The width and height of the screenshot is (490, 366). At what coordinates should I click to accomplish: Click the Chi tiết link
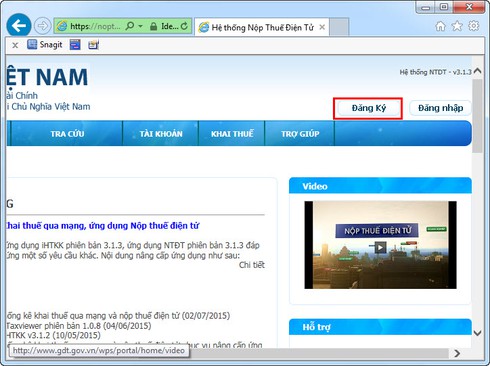click(x=252, y=265)
